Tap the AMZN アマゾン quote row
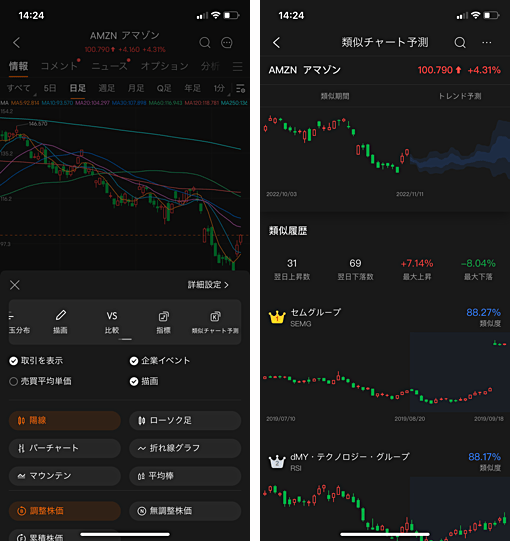This screenshot has width=510, height=541. pos(385,70)
